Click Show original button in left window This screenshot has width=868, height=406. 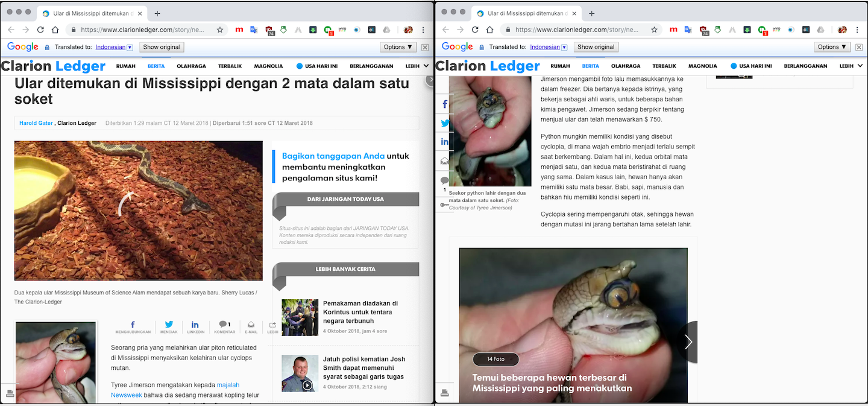[x=161, y=47]
